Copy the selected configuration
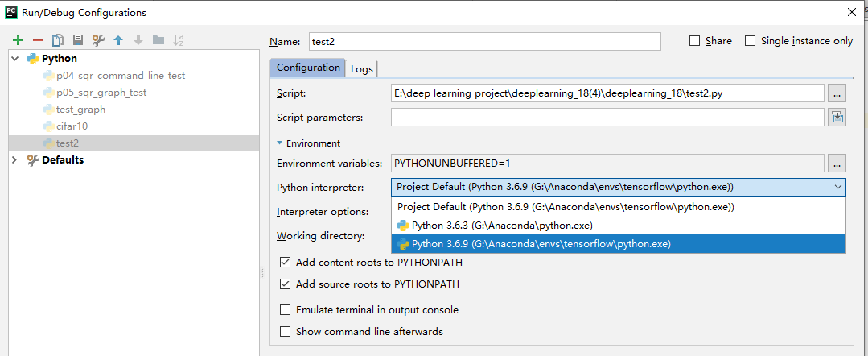Screen dimensions: 868x356 pyautogui.click(x=58, y=40)
